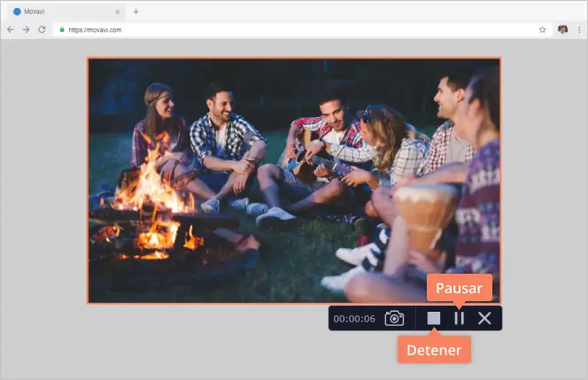Viewport: 588px width, 380px height.
Task: Cancel recording with the X icon
Action: pos(484,319)
